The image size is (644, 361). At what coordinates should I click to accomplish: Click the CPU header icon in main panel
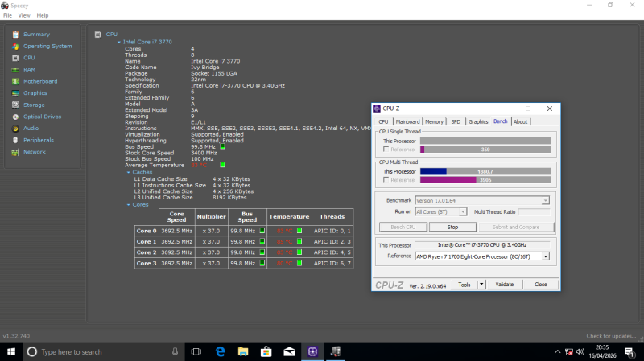(97, 35)
